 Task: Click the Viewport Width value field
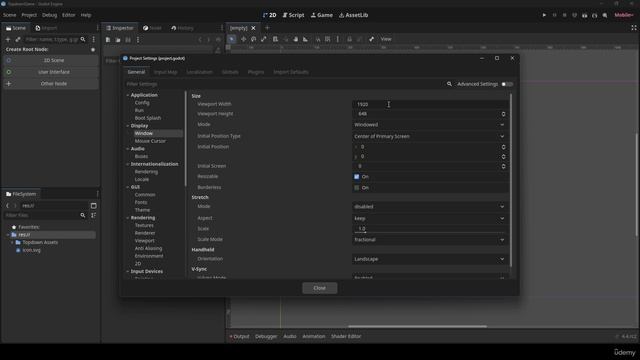click(x=430, y=104)
